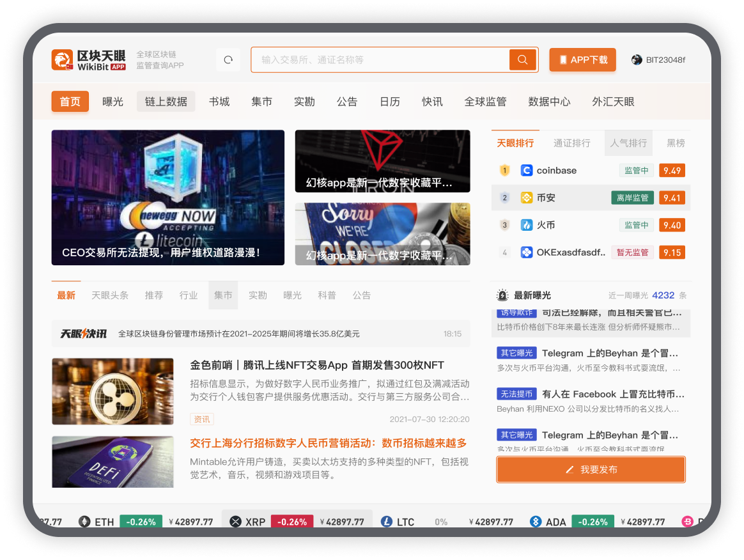
Task: Switch to the 人气排行 ranking tab
Action: click(629, 143)
